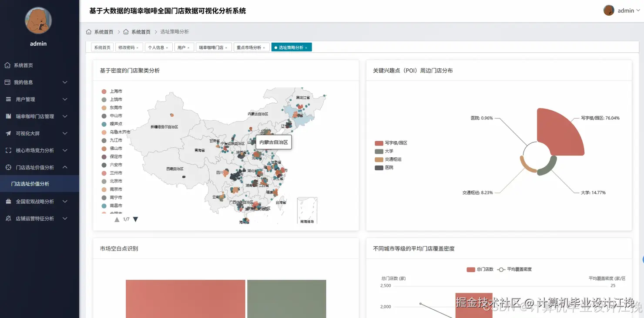Toggle 保定市 in the map legend
Screen dimensions: 644x318
click(112, 156)
